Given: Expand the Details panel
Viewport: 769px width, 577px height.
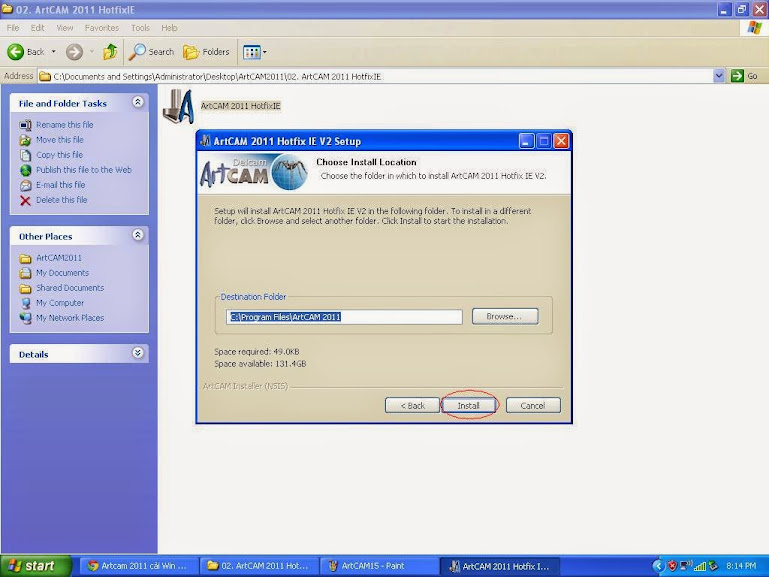Looking at the screenshot, I should tap(138, 353).
